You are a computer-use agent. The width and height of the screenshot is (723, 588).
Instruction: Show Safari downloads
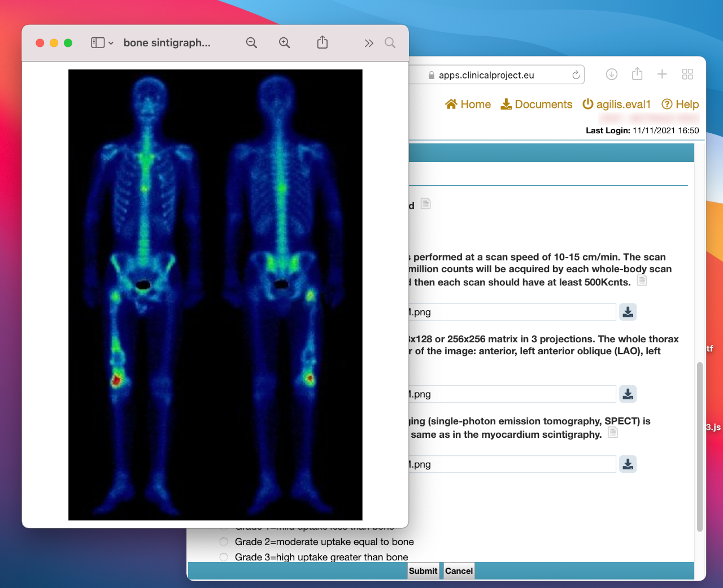coord(612,75)
